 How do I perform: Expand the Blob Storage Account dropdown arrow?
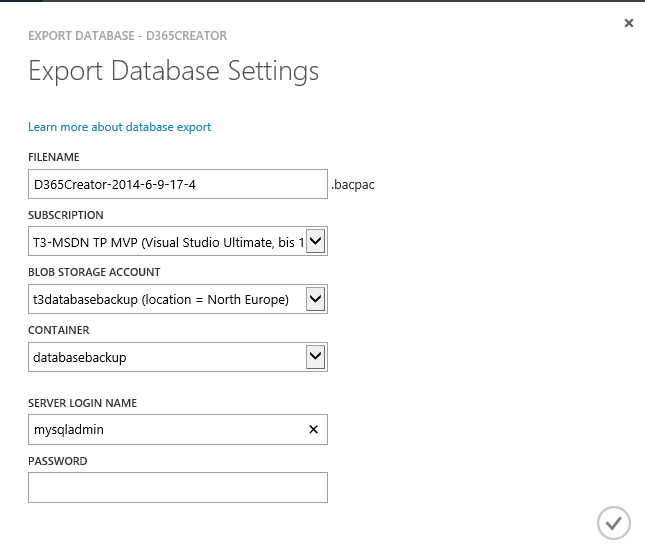point(315,298)
